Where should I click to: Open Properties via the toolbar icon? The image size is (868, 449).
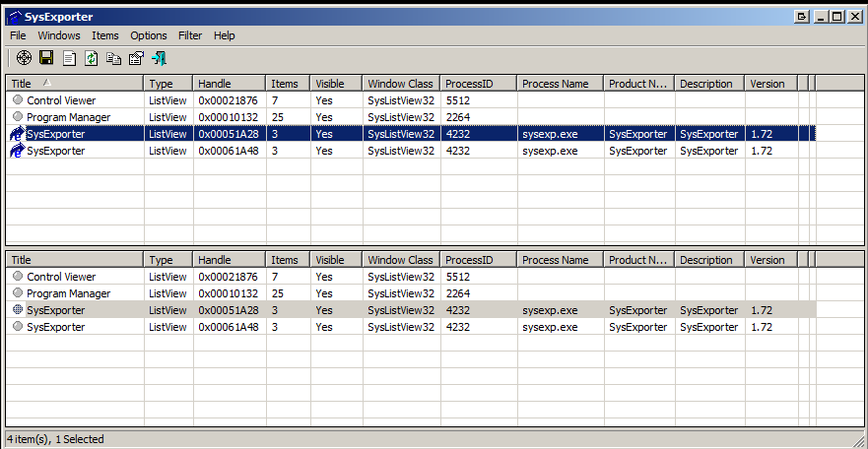pos(136,58)
